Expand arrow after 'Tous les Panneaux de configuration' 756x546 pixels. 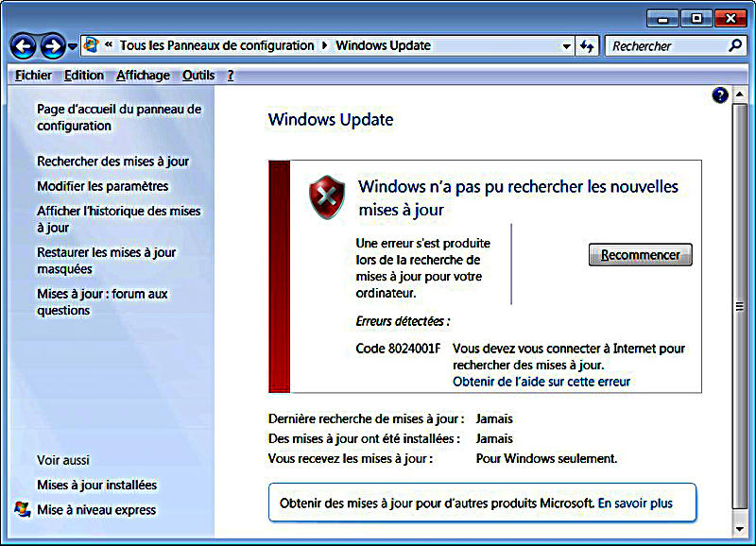point(324,45)
